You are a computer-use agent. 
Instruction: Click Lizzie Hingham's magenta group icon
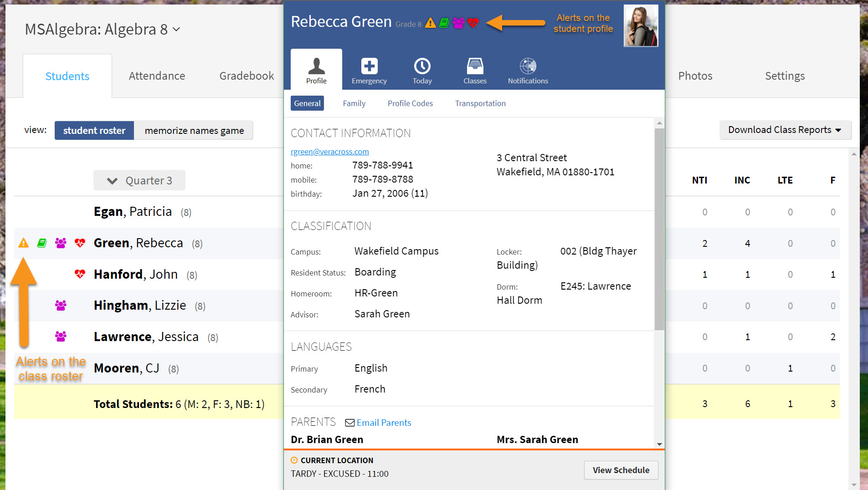[61, 306]
